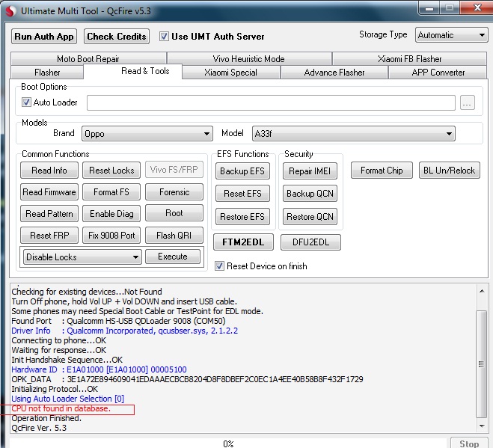493x448 pixels.
Task: Click the 'OPK_DATA' log line
Action: pyautogui.click(x=187, y=379)
